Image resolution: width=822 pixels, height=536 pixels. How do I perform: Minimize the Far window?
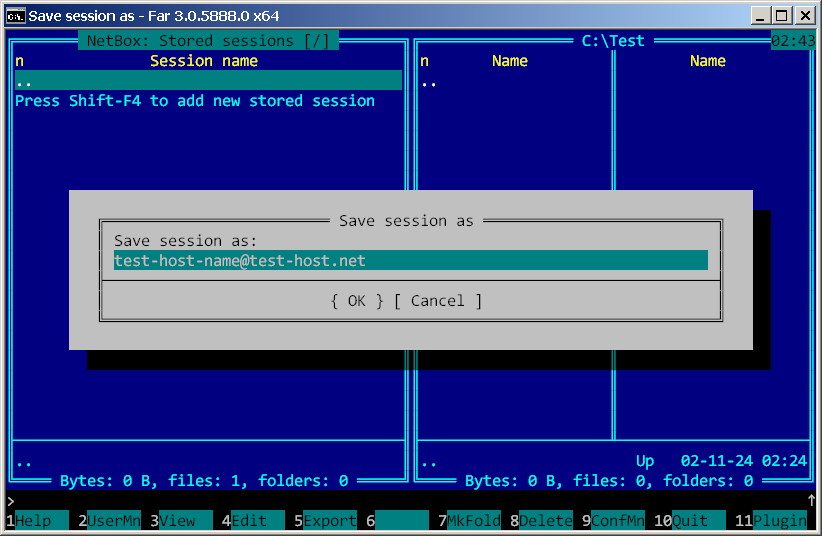[760, 16]
